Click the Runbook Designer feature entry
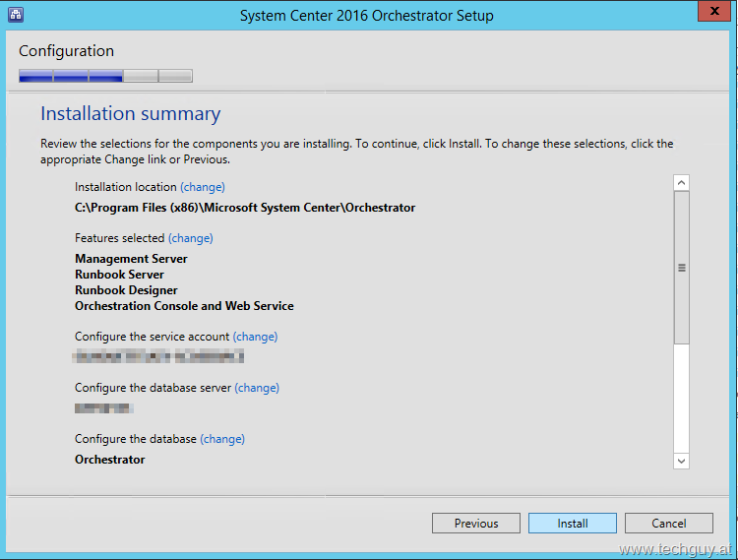Screen dimensions: 738x560 (x=126, y=290)
